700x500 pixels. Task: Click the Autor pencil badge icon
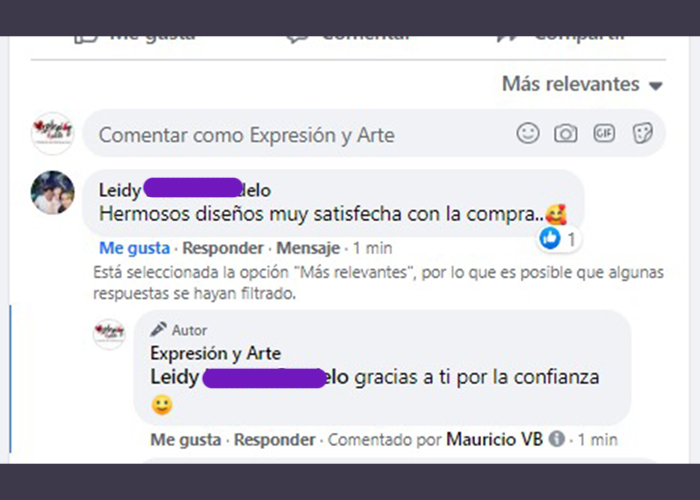[158, 329]
